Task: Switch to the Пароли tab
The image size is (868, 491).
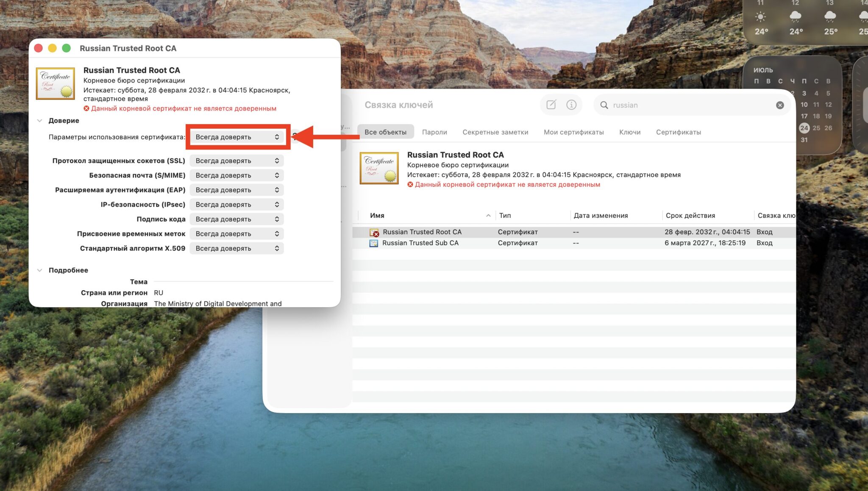Action: [434, 132]
